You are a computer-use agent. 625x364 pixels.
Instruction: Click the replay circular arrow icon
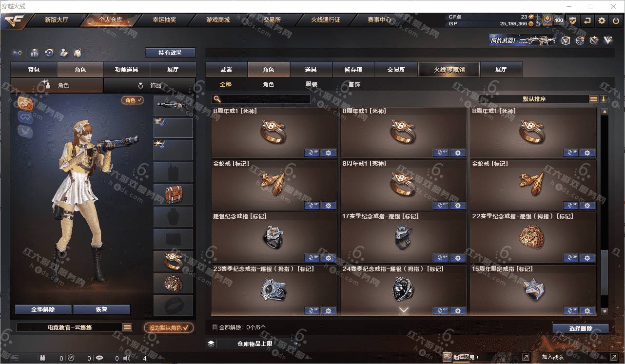[x=49, y=53]
